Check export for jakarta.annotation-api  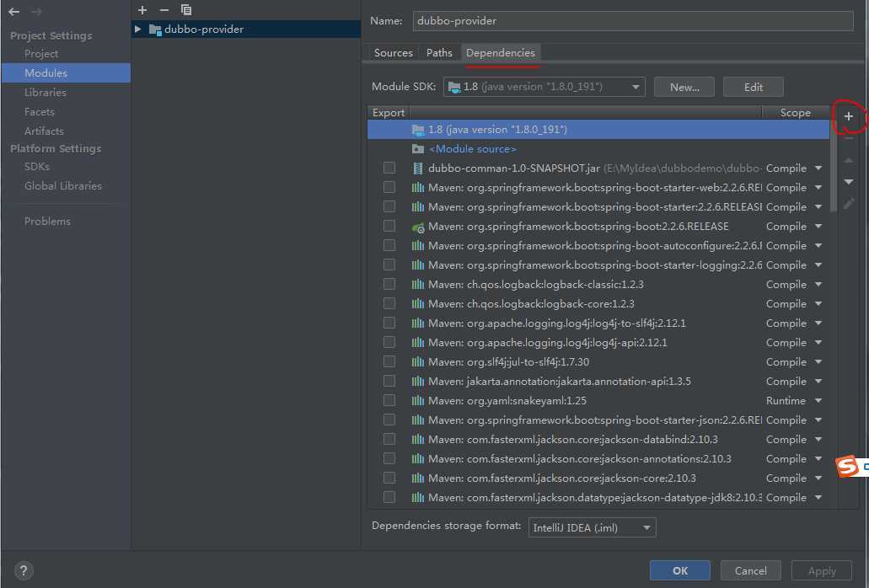[389, 381]
